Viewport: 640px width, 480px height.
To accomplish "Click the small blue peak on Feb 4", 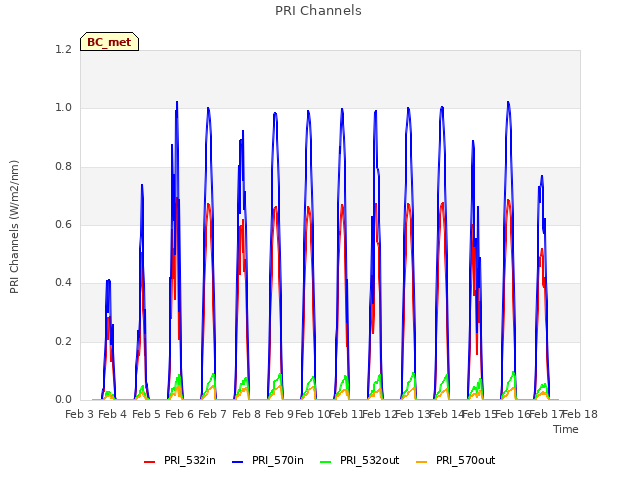I will pos(108,281).
